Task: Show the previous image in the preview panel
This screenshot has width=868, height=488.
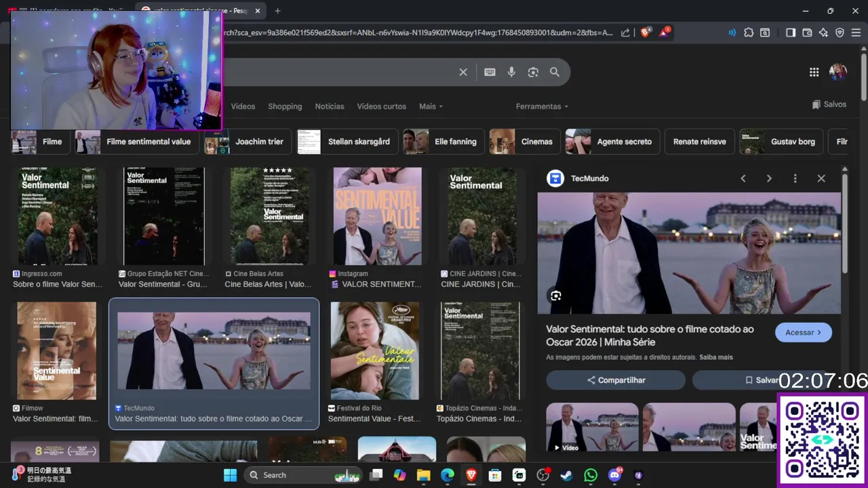Action: (743, 178)
